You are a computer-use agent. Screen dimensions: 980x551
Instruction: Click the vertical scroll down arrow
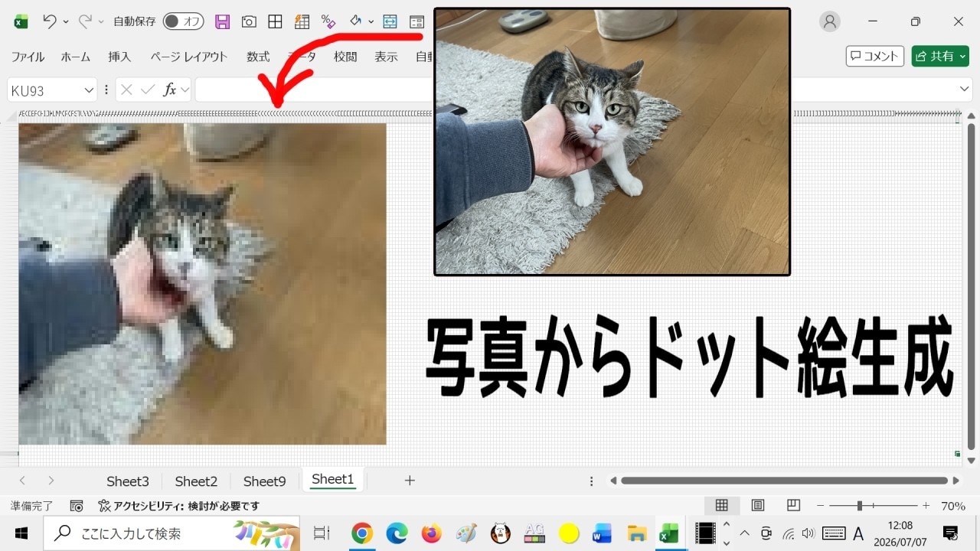972,461
